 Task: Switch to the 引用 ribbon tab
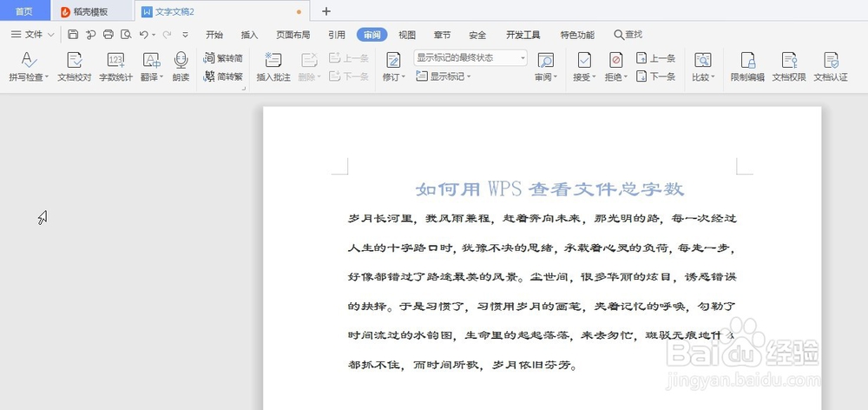click(x=337, y=35)
